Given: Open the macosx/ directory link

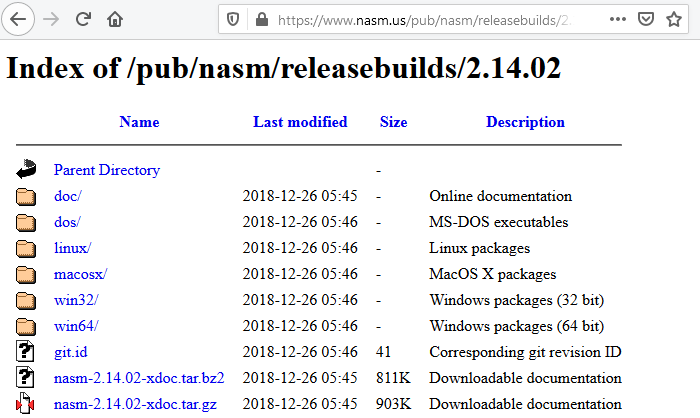Looking at the screenshot, I should 80,274.
